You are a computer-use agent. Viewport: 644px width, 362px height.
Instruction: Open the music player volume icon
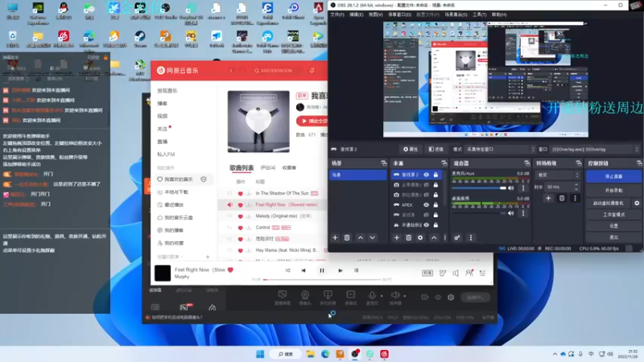[x=456, y=273]
